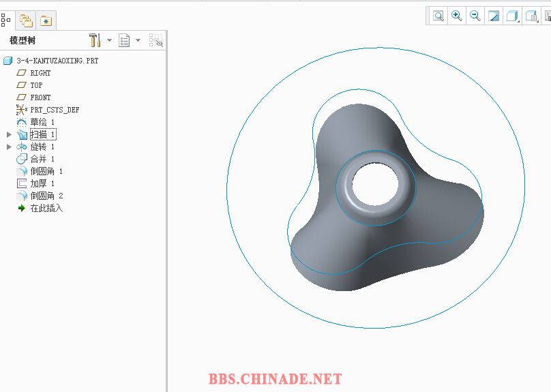This screenshot has width=551, height=392.
Task: Select the 扫描 1 feature label
Action: click(x=43, y=134)
